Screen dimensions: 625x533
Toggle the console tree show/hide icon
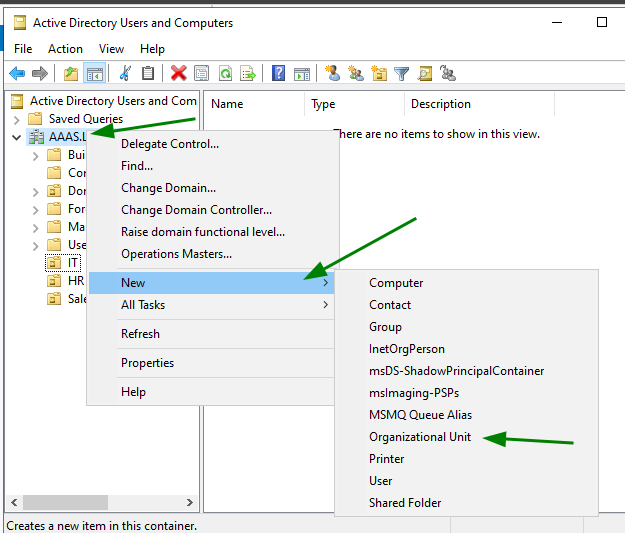point(94,73)
